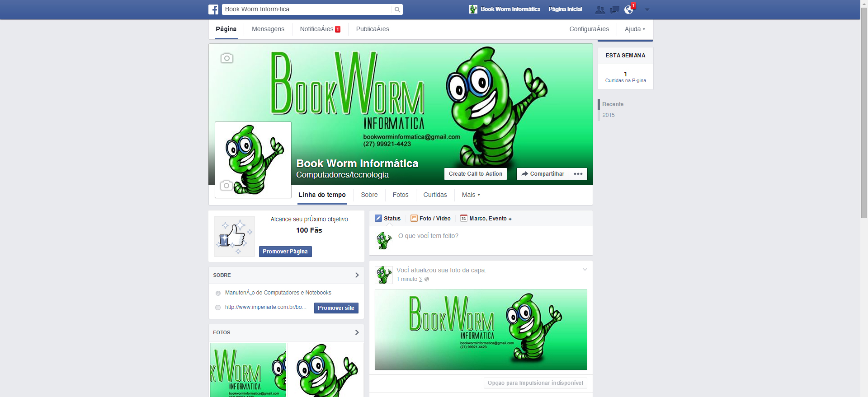868x397 pixels.
Task: Go to the Sobre tab under cover
Action: point(369,195)
